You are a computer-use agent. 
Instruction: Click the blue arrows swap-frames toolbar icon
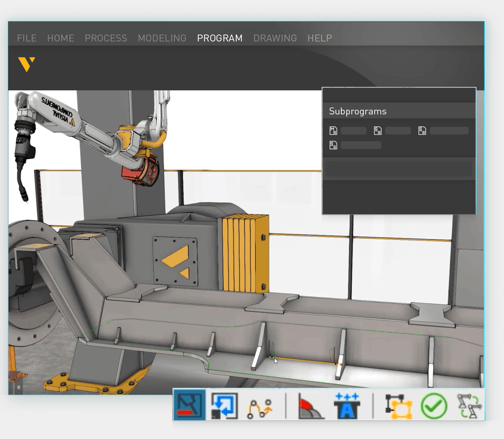[224, 406]
